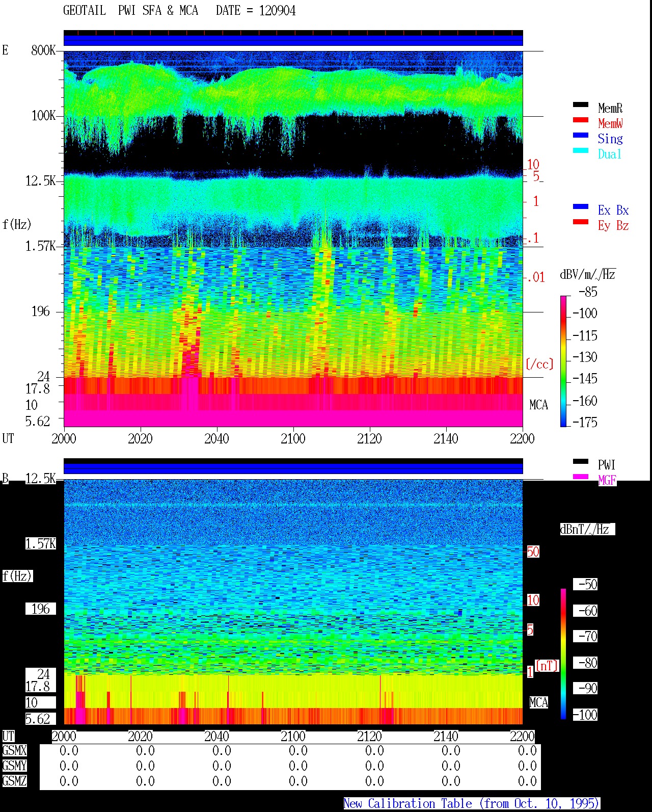
Task: Click the black PWI legend swatch
Action: pyautogui.click(x=581, y=462)
